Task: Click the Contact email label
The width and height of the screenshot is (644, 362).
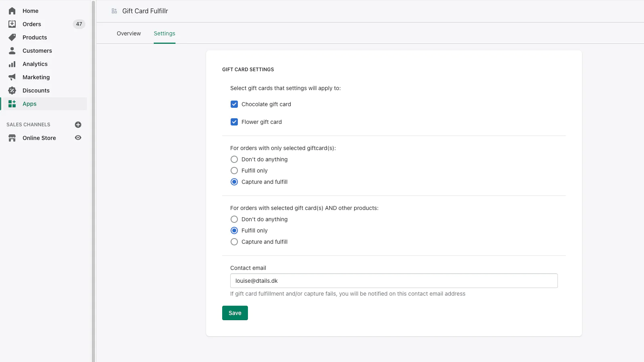Action: pyautogui.click(x=248, y=268)
